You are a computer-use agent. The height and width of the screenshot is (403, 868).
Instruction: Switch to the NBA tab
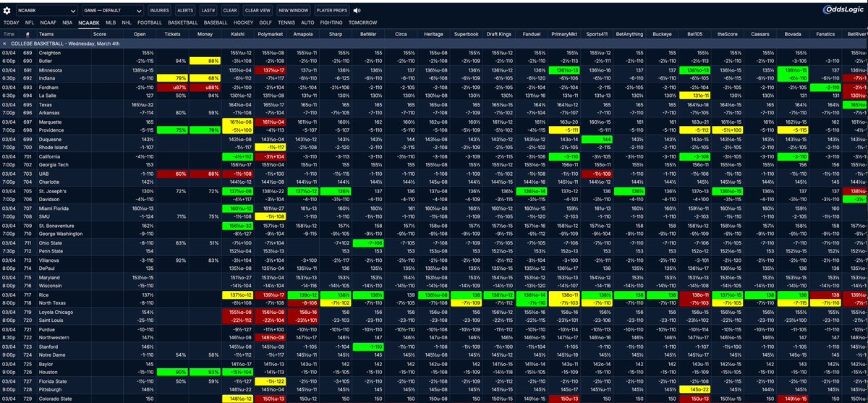pyautogui.click(x=67, y=22)
